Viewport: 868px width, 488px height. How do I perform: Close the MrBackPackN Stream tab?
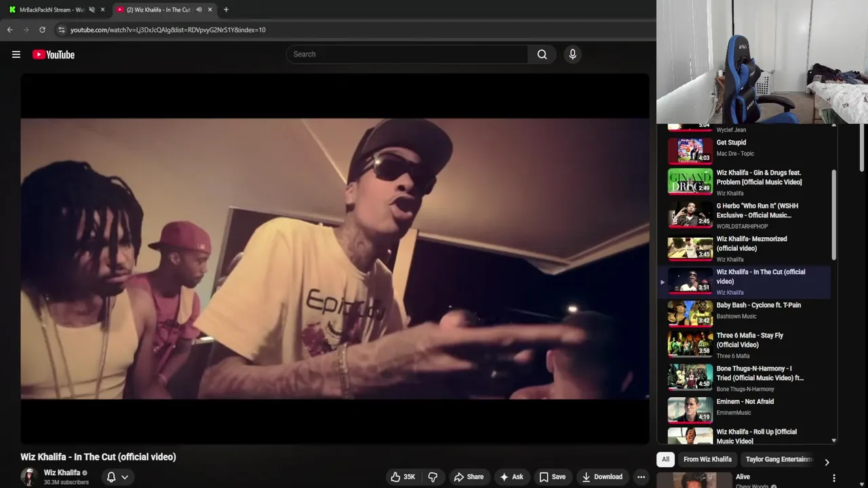102,9
